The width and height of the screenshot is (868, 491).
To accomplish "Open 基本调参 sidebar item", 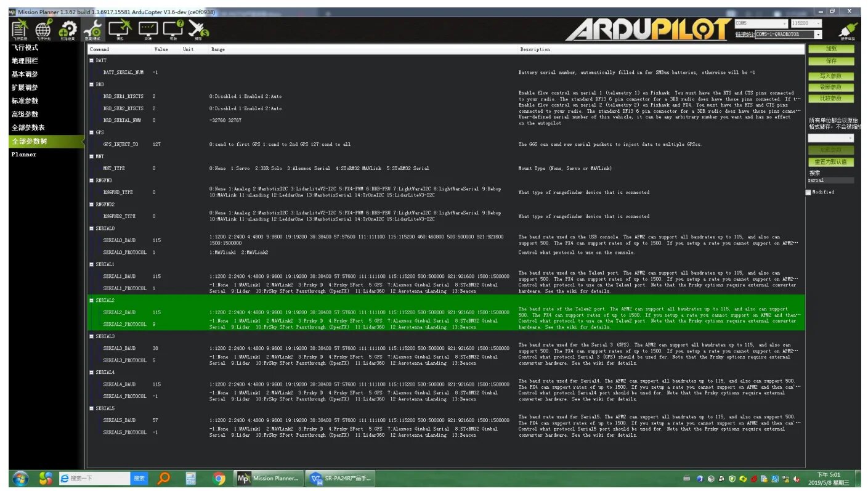I will (x=25, y=75).
